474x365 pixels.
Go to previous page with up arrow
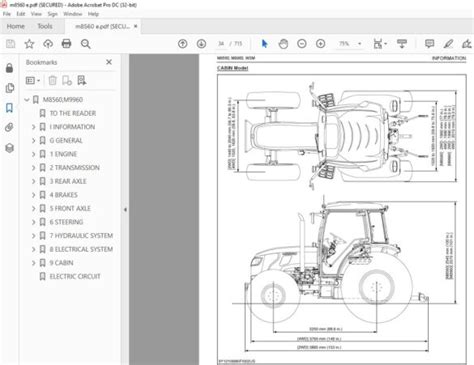point(183,44)
